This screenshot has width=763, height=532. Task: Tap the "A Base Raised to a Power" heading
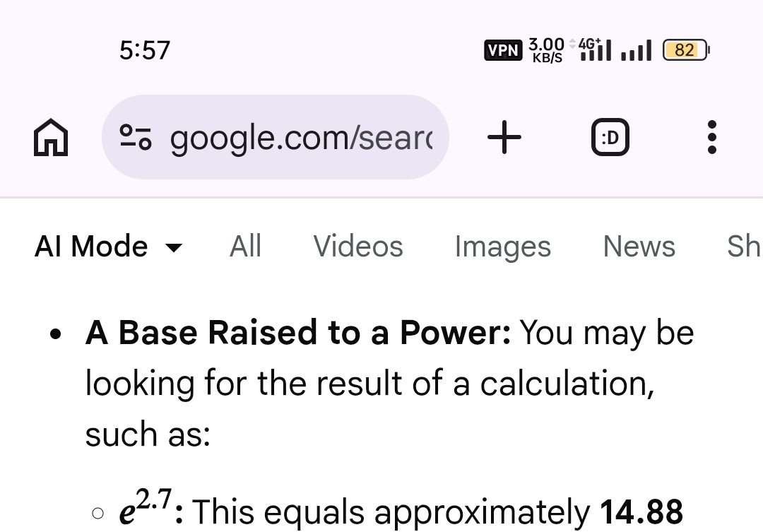298,333
